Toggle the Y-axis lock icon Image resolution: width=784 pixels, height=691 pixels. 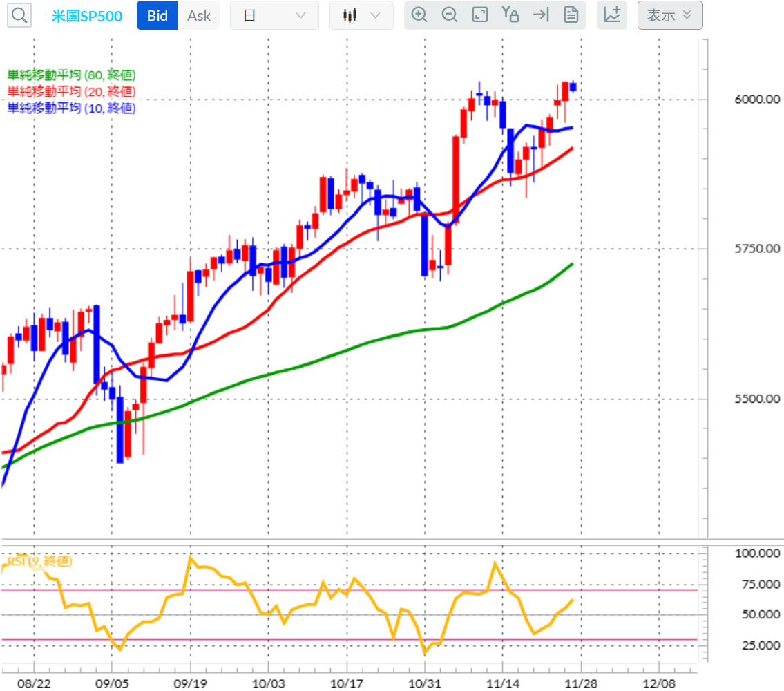510,15
